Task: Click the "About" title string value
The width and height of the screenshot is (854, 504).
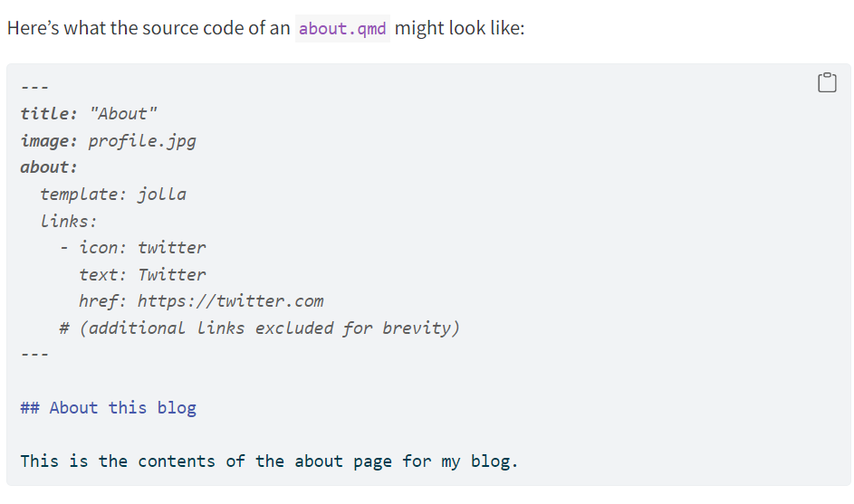Action: 124,114
